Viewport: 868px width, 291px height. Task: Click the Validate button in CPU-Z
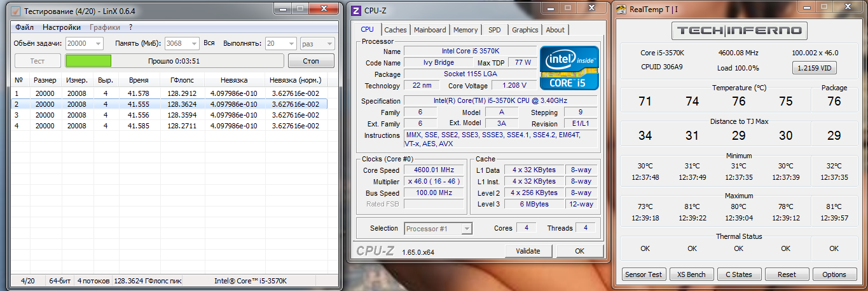[528, 251]
